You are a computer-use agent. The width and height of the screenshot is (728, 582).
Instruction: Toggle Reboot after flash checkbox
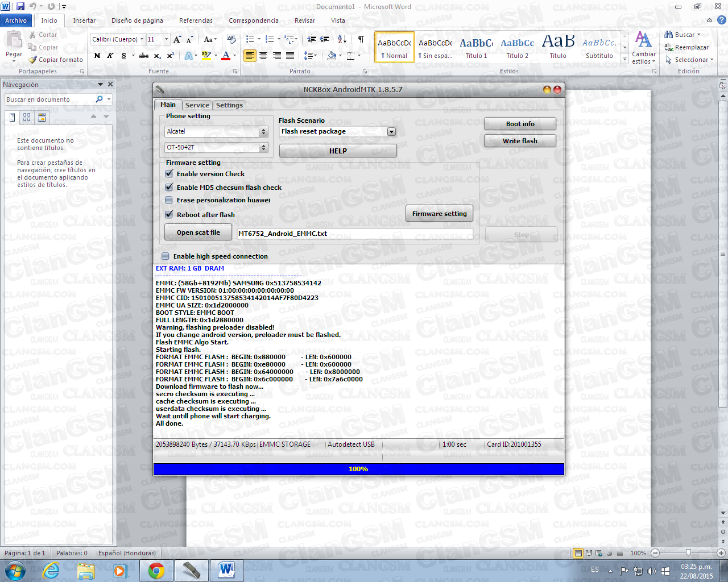169,214
